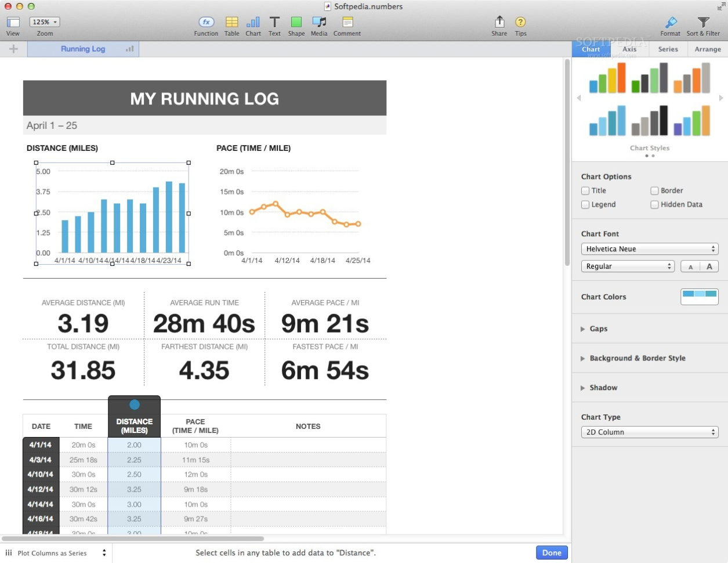Screen dimensions: 728x563
Task: Change the Chart Font from Helvetica Neue
Action: (649, 248)
